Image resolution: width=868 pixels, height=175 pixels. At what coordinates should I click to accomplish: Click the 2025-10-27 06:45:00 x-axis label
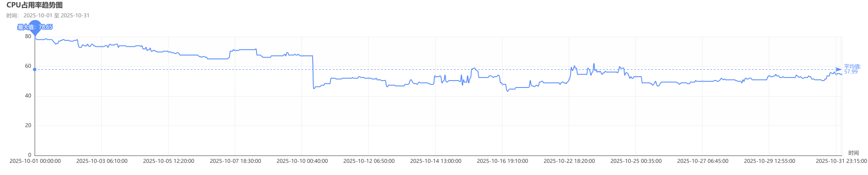[x=702, y=161]
